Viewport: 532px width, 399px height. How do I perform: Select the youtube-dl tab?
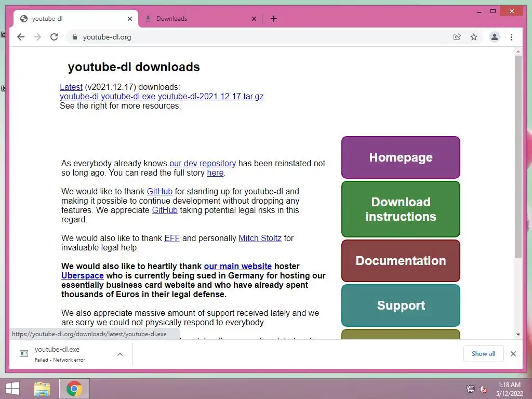[x=76, y=19]
